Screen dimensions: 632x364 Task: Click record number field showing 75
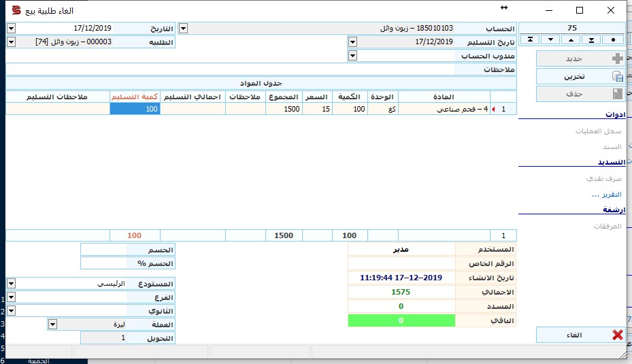click(571, 28)
